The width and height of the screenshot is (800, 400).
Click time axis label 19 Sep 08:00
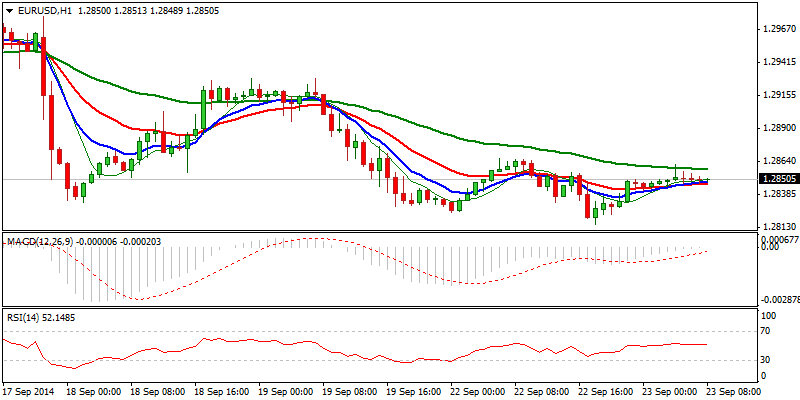click(x=351, y=391)
